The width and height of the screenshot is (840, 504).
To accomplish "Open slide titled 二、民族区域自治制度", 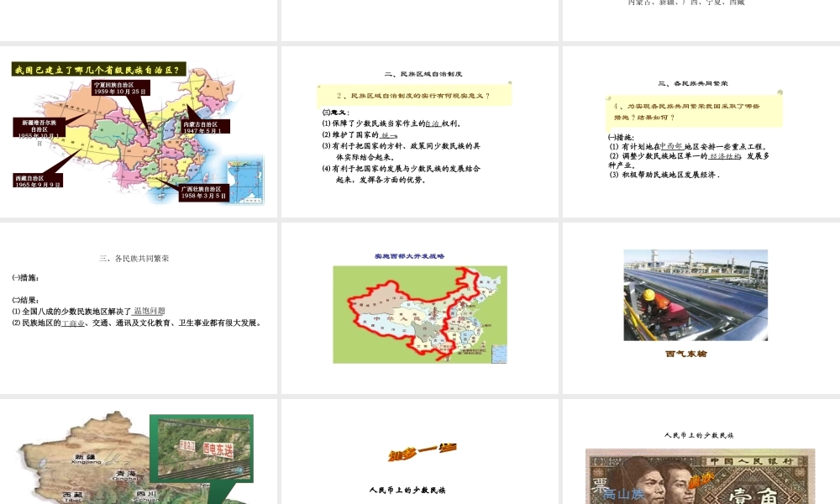I will click(420, 132).
